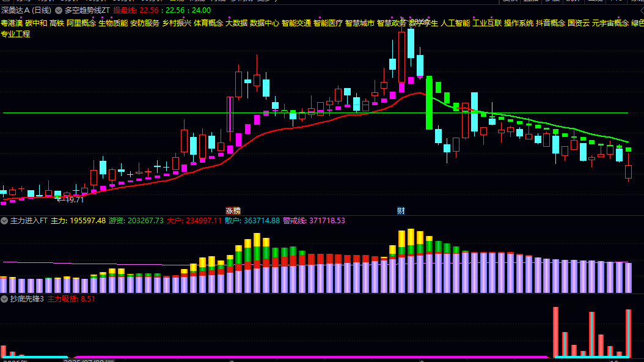Screen dimensions: 644x362
Task: Click the 警戒线: 371718.53 value
Action: (314, 221)
